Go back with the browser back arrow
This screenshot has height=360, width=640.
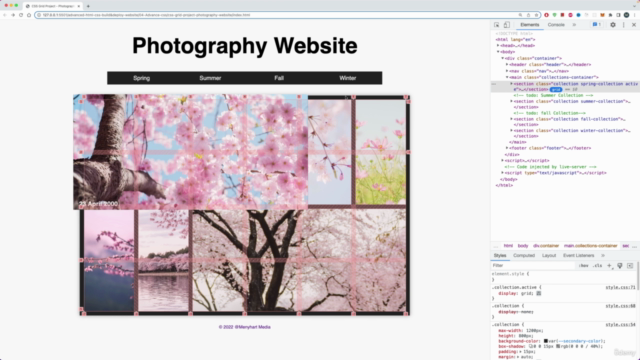click(x=5, y=15)
